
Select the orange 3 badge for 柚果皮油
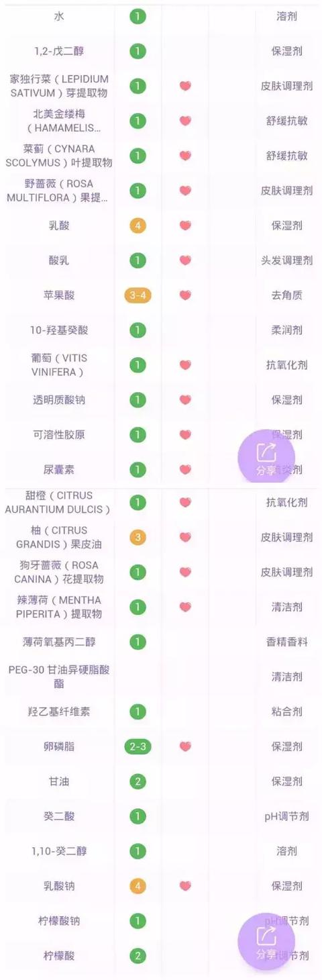pyautogui.click(x=138, y=537)
